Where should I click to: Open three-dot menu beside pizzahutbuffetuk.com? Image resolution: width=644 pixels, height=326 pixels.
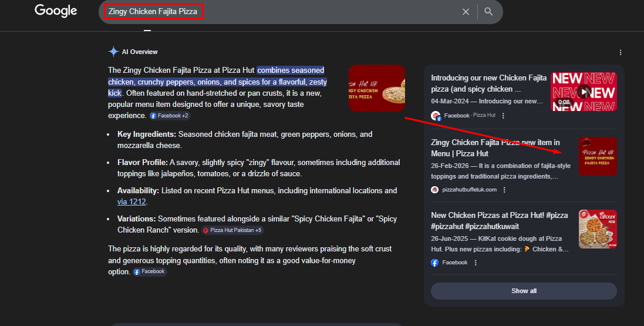(504, 190)
